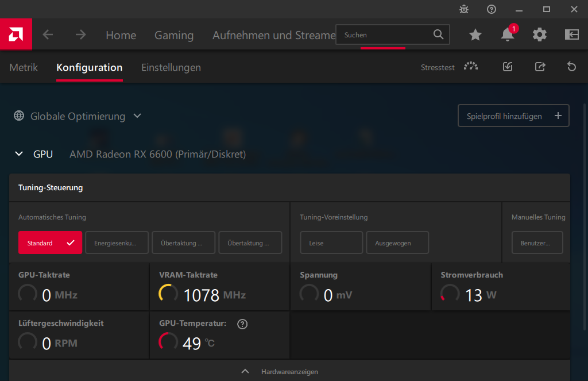Select the Standard tuning option
This screenshot has width=588, height=381.
51,243
